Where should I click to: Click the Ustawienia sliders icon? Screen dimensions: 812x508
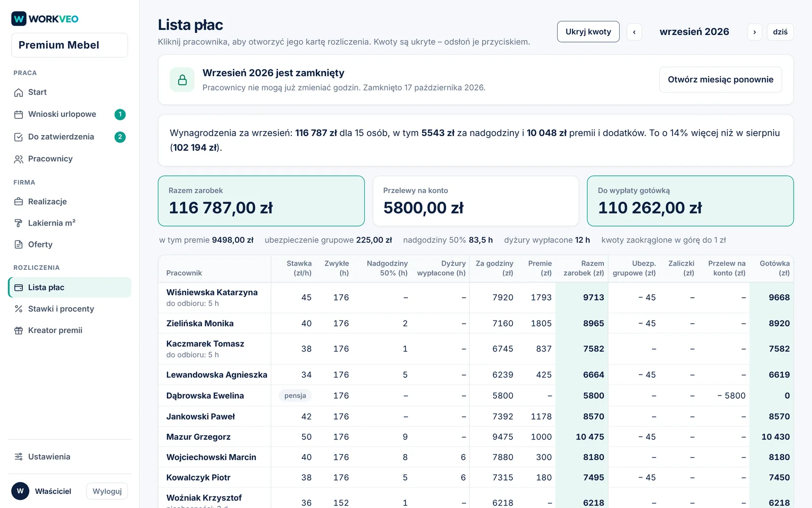[19, 457]
